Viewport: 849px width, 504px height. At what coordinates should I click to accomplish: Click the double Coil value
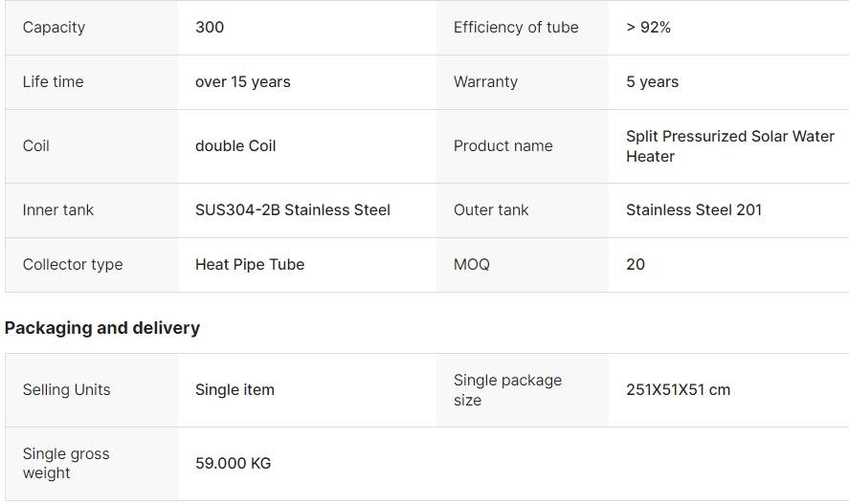pyautogui.click(x=235, y=146)
